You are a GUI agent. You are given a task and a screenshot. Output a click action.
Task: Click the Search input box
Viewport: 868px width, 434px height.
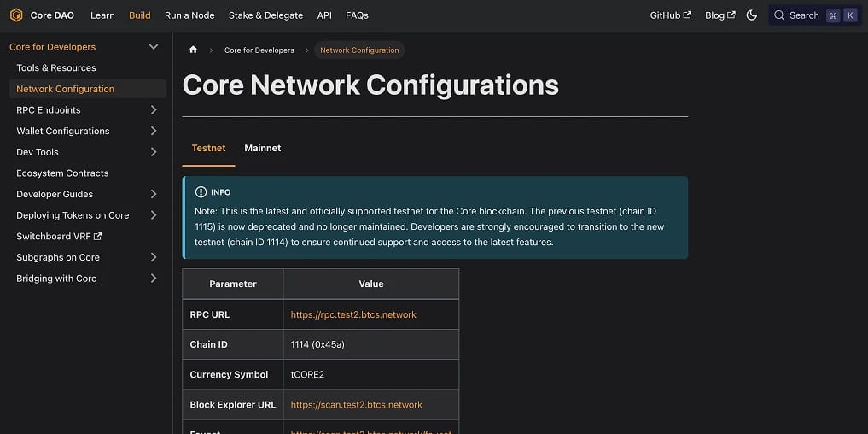(815, 15)
